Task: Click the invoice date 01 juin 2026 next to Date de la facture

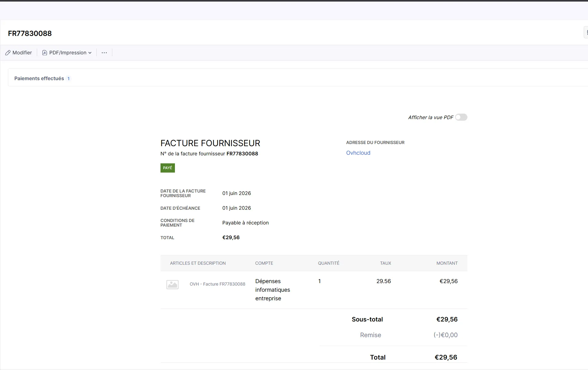Action: (x=237, y=193)
